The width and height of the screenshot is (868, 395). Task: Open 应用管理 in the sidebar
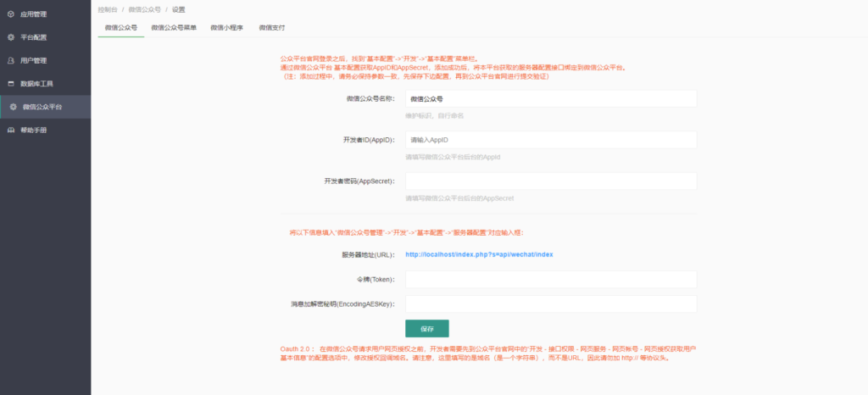pyautogui.click(x=46, y=14)
